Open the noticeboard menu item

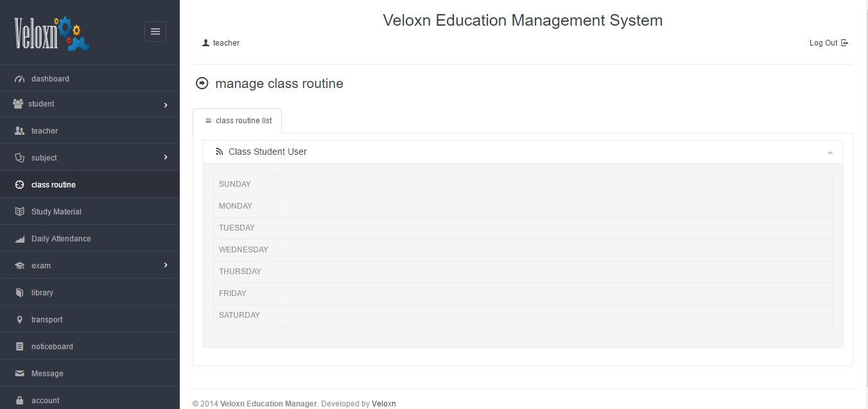[52, 347]
